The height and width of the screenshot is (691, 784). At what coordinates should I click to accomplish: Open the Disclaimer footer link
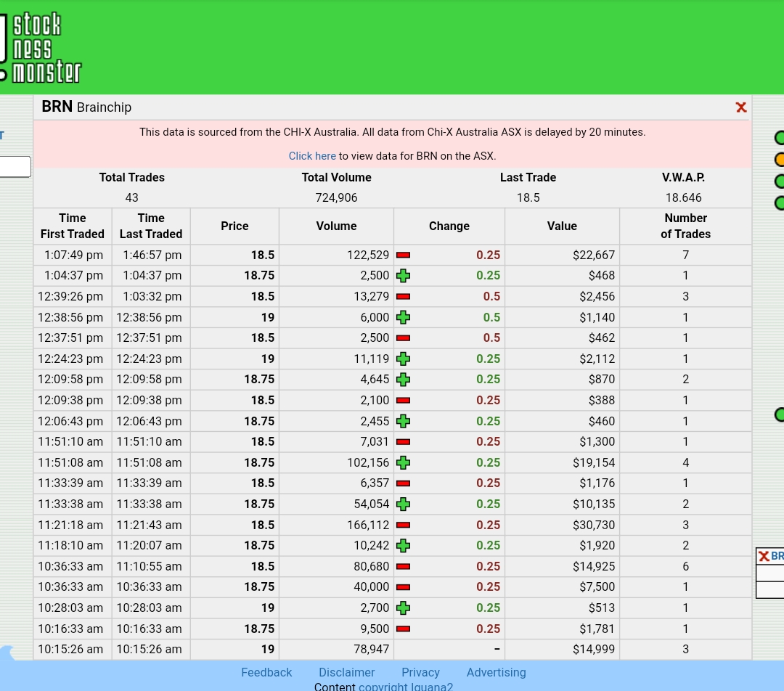coord(347,673)
